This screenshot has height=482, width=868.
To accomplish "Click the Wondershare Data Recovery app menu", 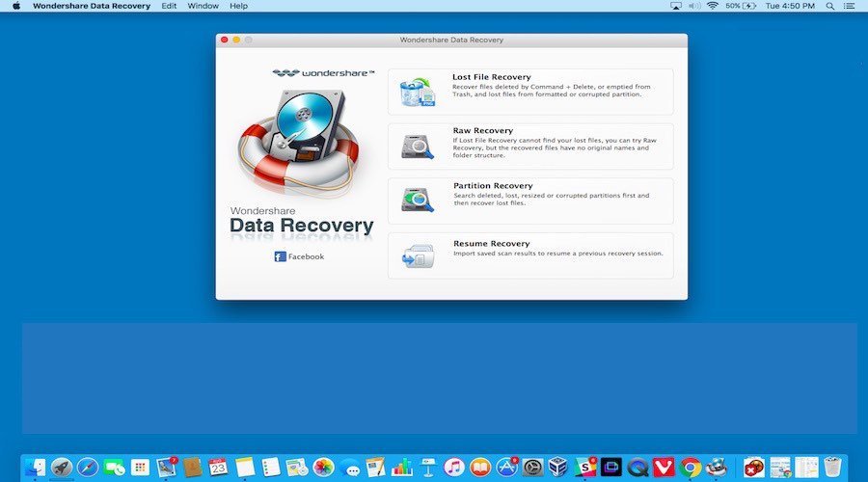I will tap(92, 6).
